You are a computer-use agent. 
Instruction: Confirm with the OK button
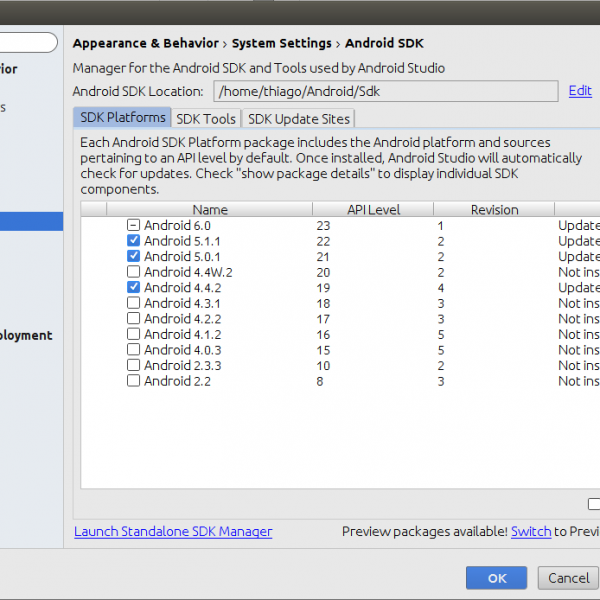pyautogui.click(x=496, y=578)
